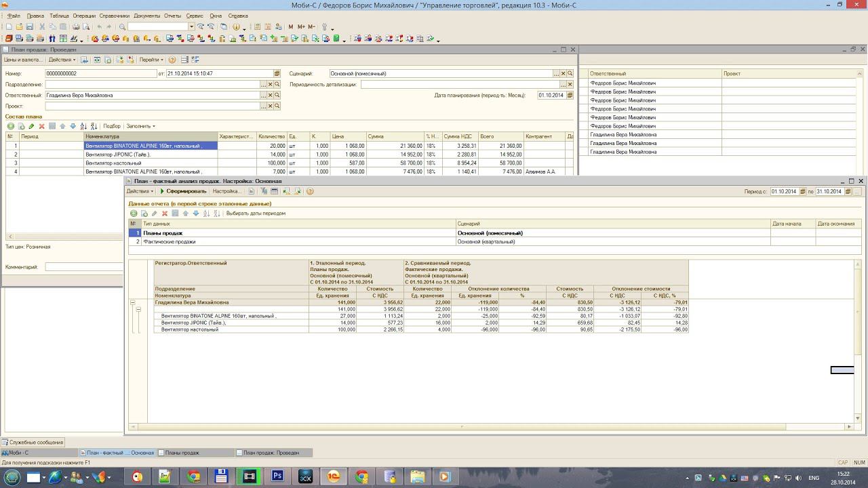Click sort ascending icon in Состав плана
This screenshot has width=868, height=488.
click(x=83, y=126)
